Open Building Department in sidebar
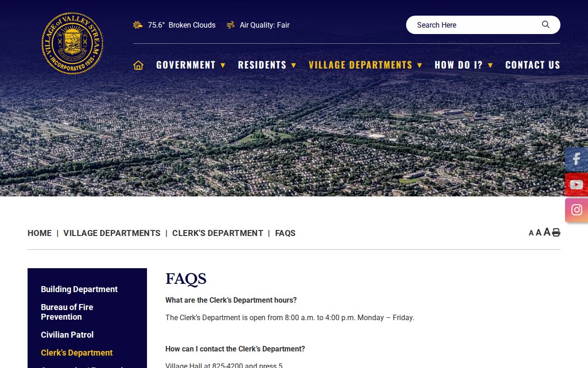The height and width of the screenshot is (368, 588). tap(79, 289)
